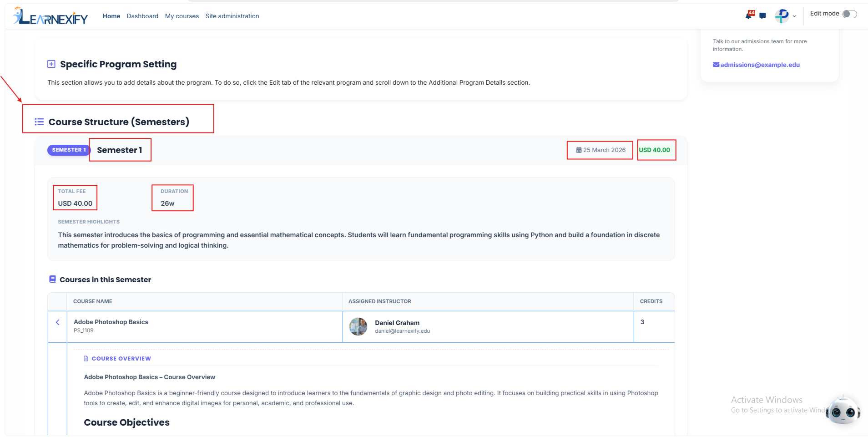Click the Learnexify logo

tap(50, 16)
